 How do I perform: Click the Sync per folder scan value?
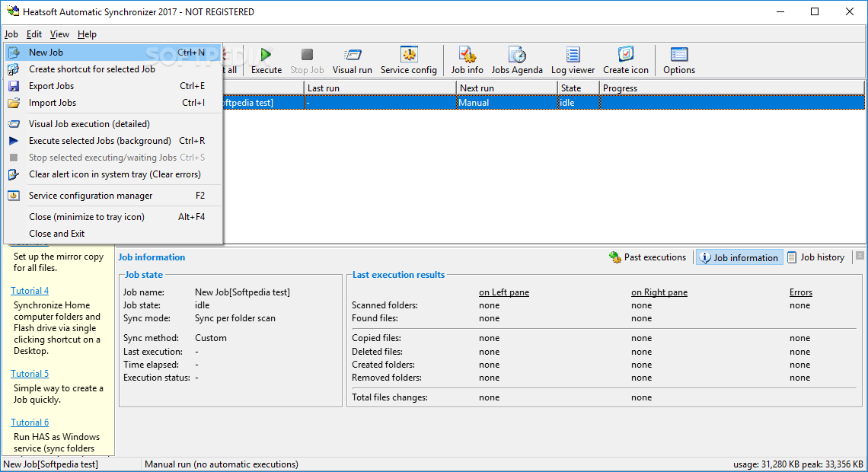coord(235,318)
